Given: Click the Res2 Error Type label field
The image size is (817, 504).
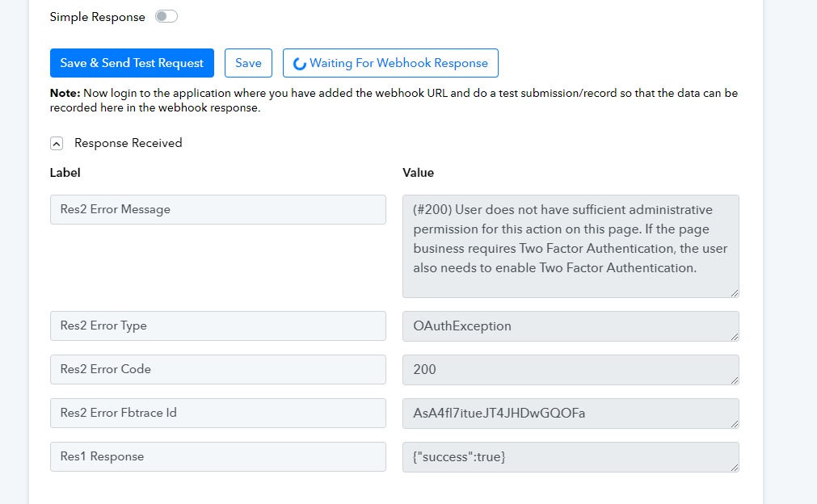Looking at the screenshot, I should pos(218,326).
